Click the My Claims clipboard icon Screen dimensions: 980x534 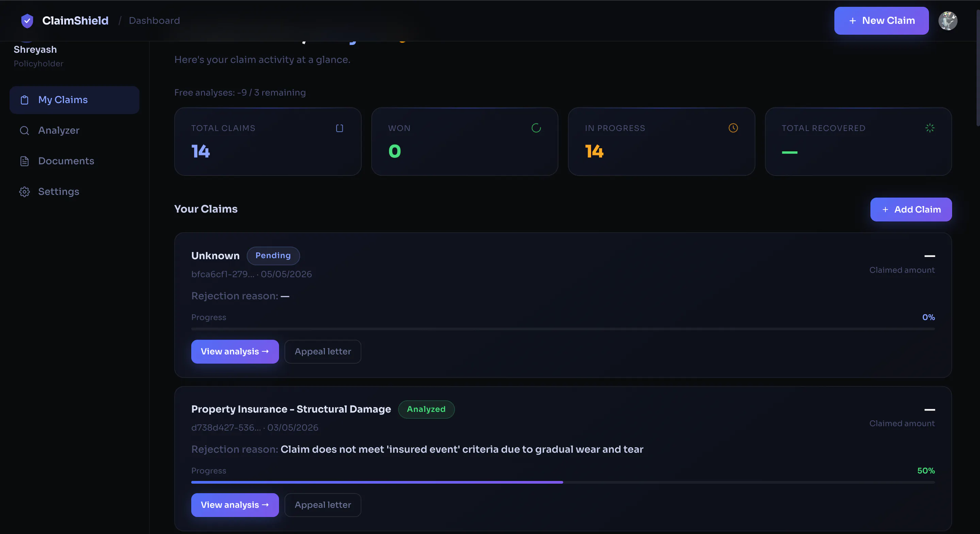click(x=24, y=100)
